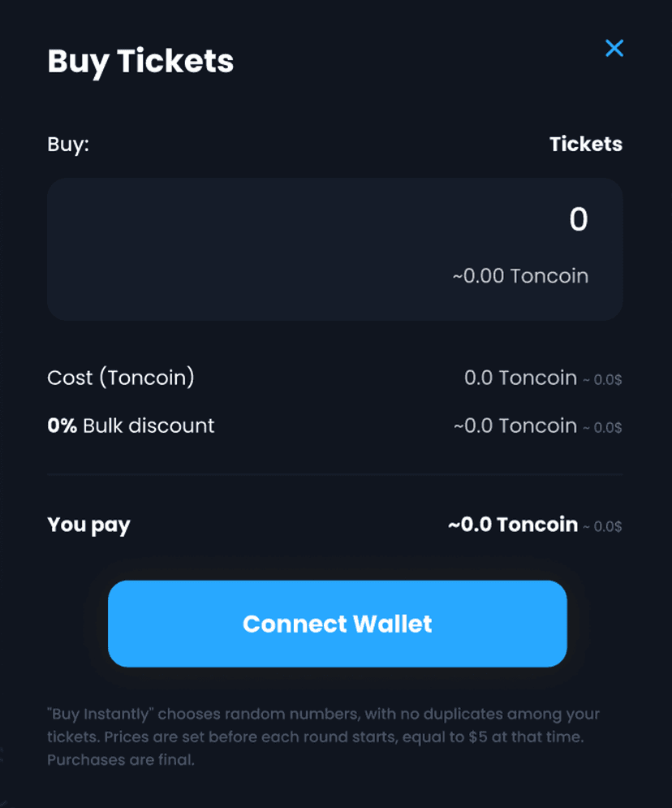
Task: Click the "Purchases are final." note
Action: 121,761
